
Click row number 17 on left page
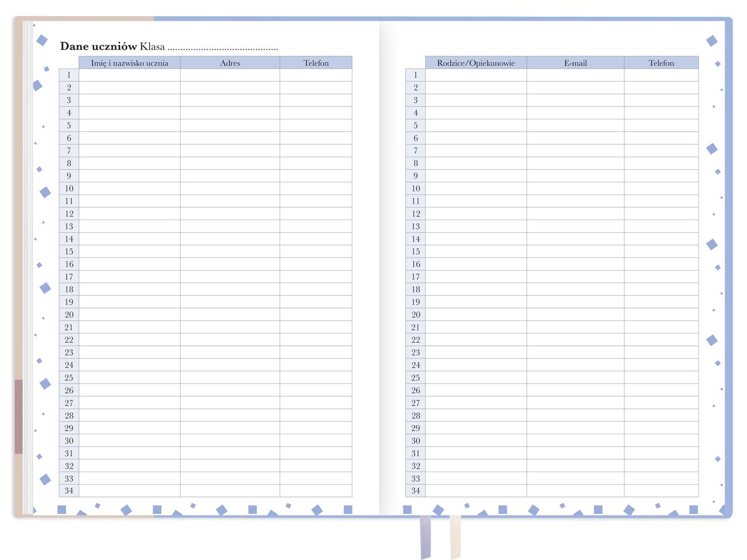point(69,277)
